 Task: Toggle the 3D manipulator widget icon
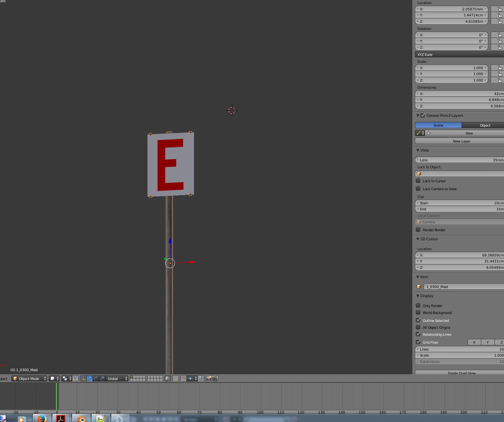83,378
